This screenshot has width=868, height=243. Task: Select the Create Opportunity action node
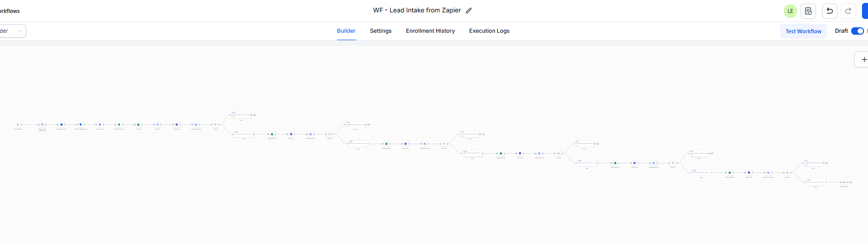(x=61, y=124)
